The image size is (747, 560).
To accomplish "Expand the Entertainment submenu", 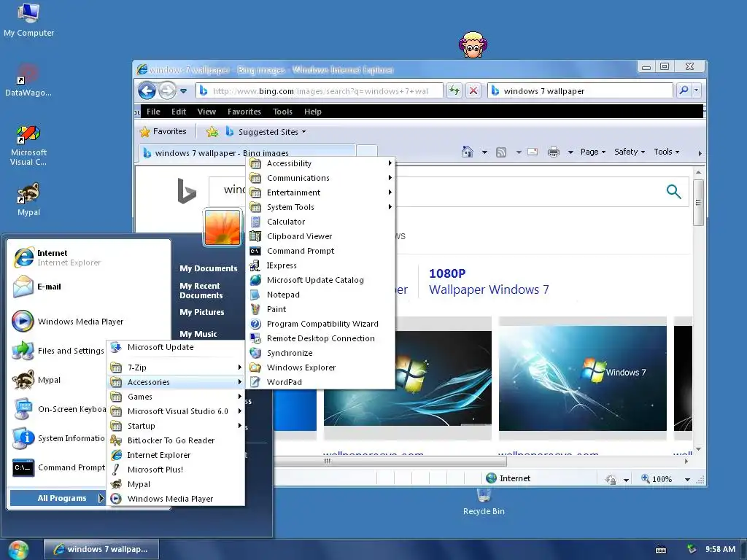I will 321,192.
